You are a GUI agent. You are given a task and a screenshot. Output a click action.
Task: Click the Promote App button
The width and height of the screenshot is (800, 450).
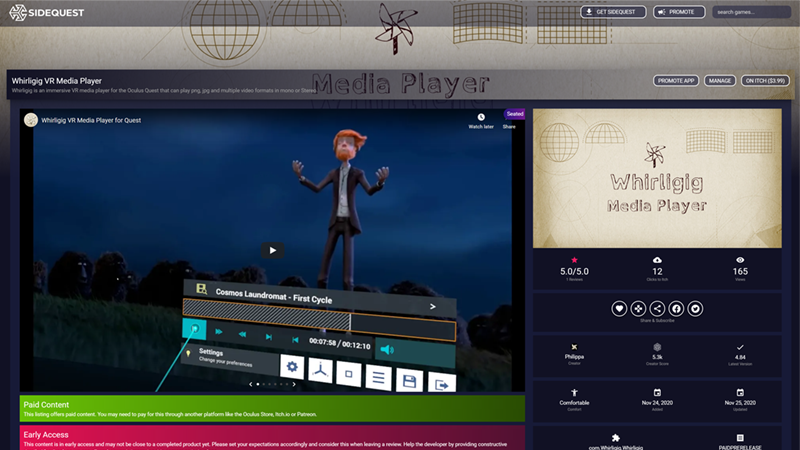click(x=676, y=81)
